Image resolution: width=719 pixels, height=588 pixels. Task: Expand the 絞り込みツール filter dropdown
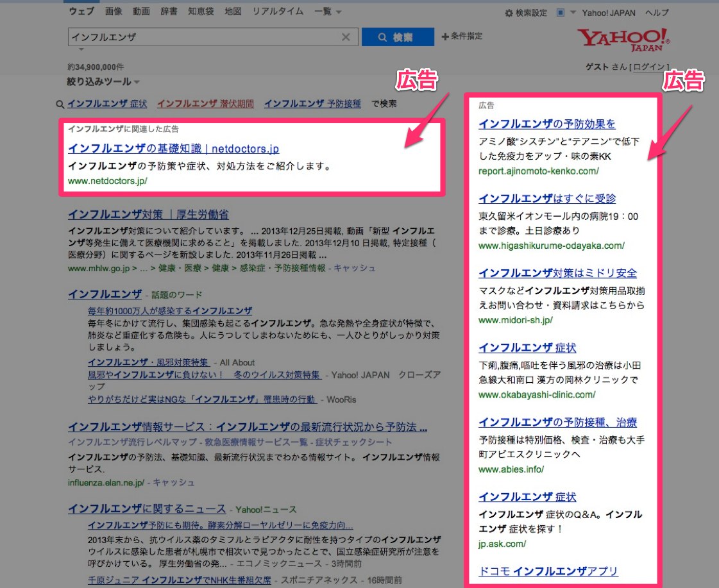[103, 82]
